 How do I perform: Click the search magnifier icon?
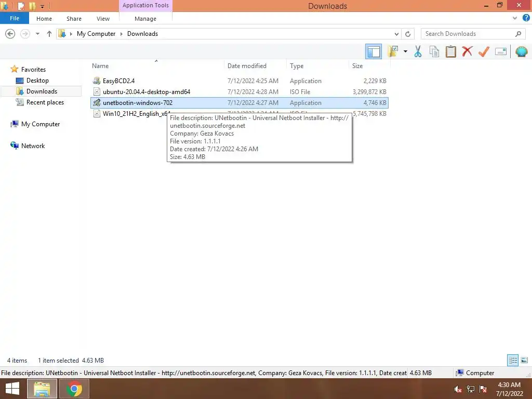[518, 34]
